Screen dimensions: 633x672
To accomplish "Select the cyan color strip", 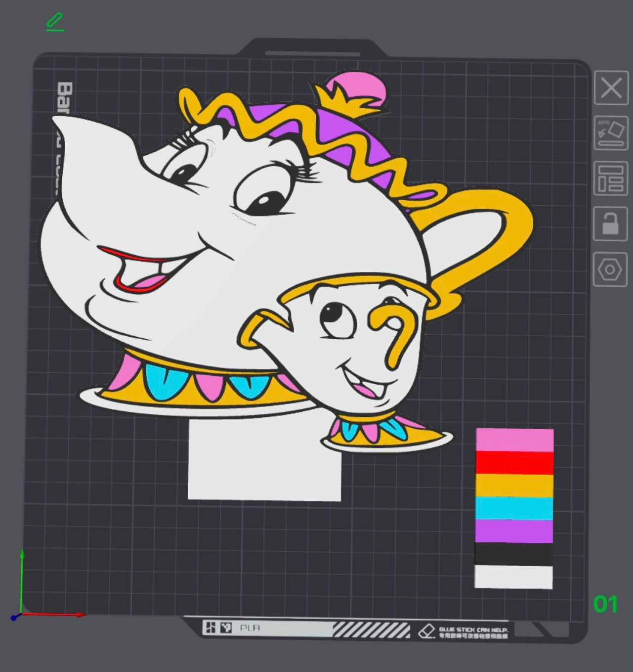I will [x=514, y=508].
